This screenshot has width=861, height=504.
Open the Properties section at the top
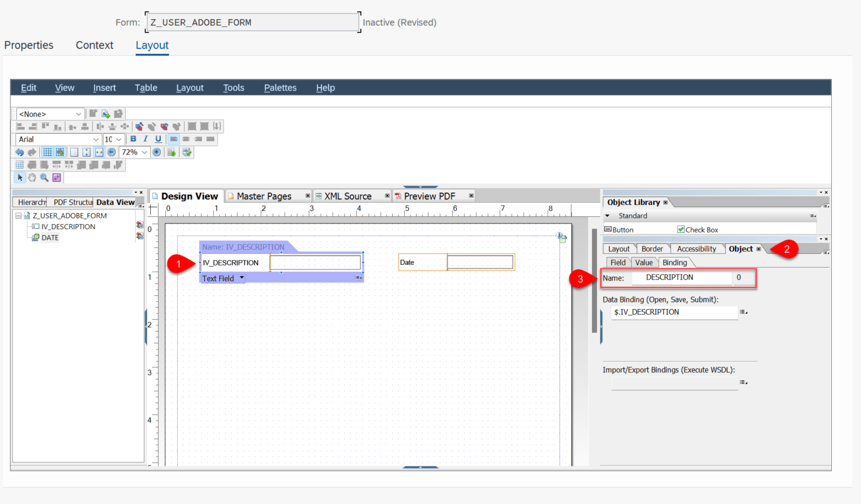(x=29, y=45)
